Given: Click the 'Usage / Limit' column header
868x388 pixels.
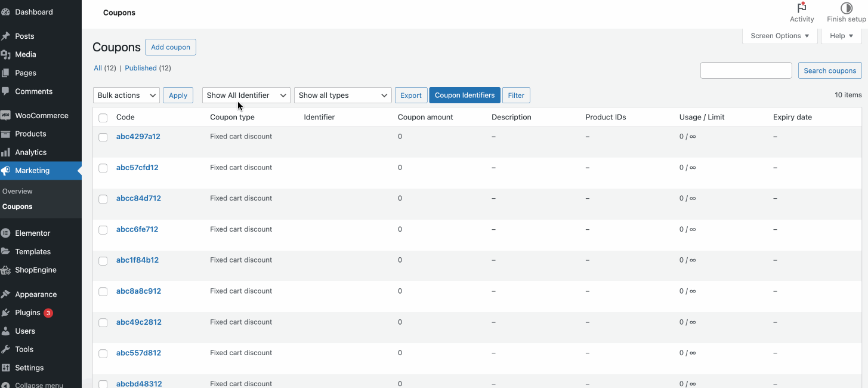Looking at the screenshot, I should click(702, 117).
